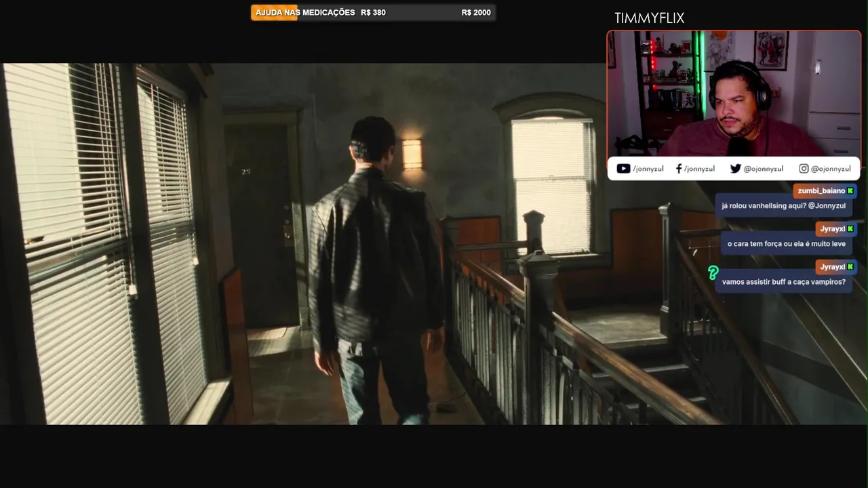Click the Twitter bird icon
Image resolution: width=868 pixels, height=488 pixels.
[735, 169]
